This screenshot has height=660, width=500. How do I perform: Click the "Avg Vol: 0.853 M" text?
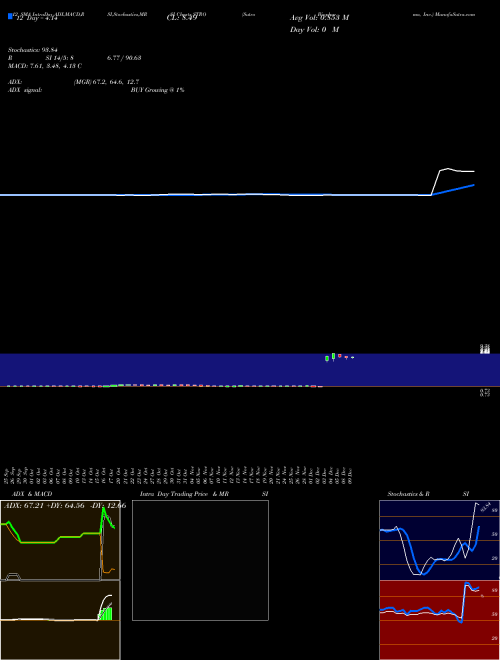319,18
